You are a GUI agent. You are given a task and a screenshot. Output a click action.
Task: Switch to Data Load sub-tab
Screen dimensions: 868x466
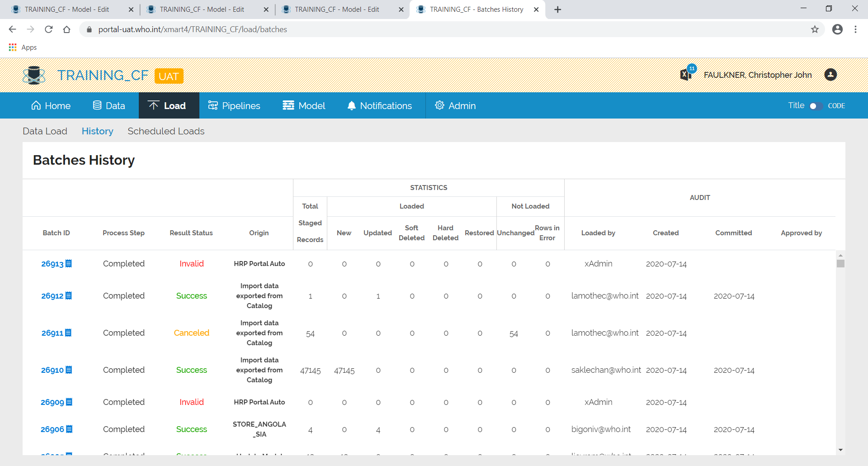45,131
